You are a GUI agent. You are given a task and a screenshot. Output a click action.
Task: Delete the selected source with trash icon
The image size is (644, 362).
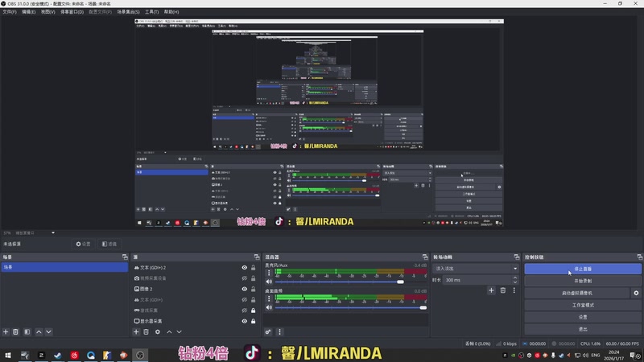pos(147,331)
